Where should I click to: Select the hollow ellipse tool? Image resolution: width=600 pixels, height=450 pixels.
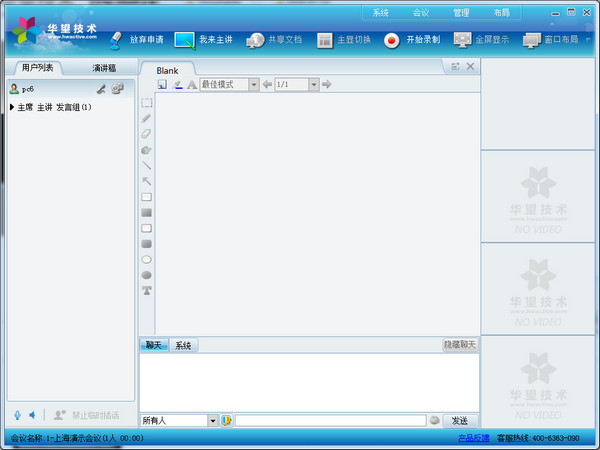pyautogui.click(x=147, y=259)
